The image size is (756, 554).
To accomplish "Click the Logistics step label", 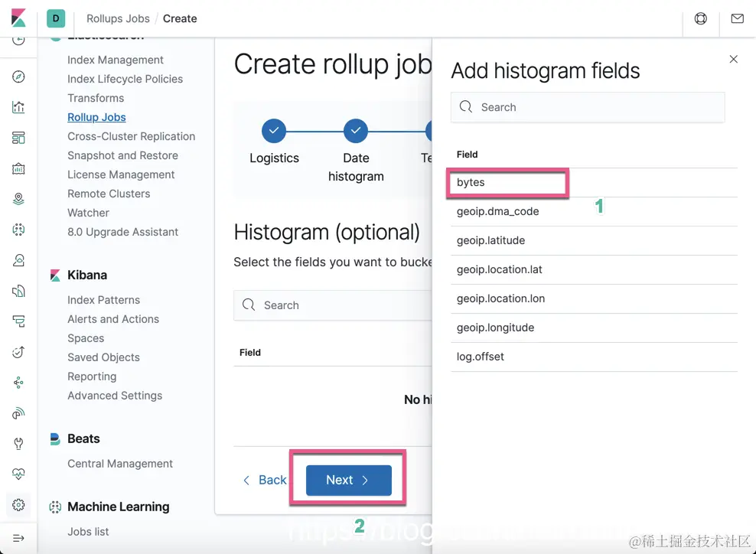I will 275,158.
